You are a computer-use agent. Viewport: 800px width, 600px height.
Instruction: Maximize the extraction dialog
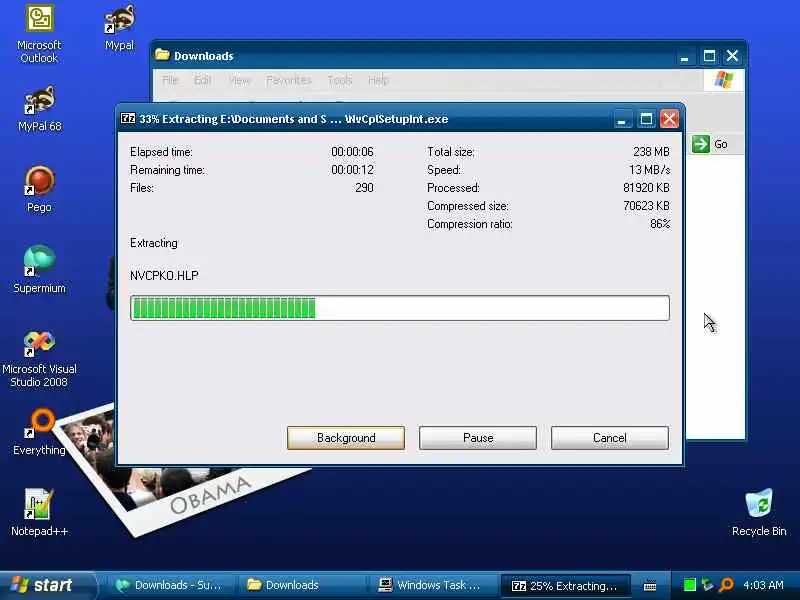[646, 119]
